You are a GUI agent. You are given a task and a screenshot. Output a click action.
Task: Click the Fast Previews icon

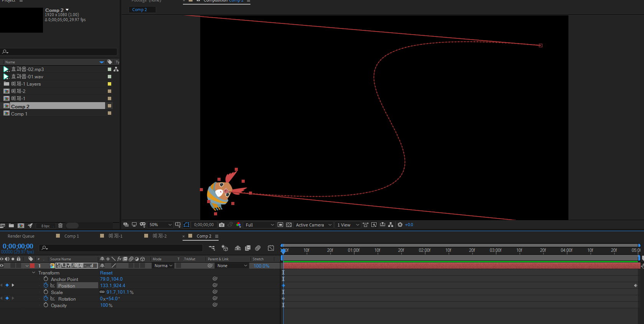coord(374,225)
